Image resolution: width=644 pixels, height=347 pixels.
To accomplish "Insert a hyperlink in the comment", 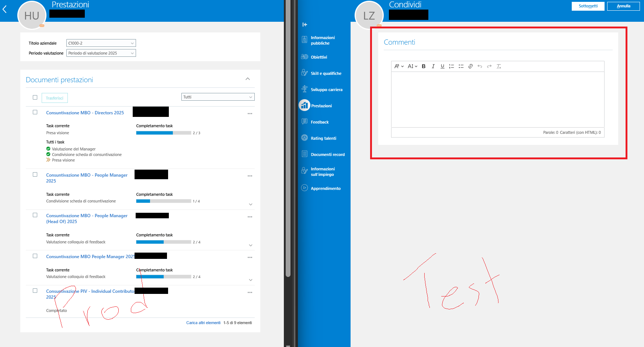I will (470, 66).
